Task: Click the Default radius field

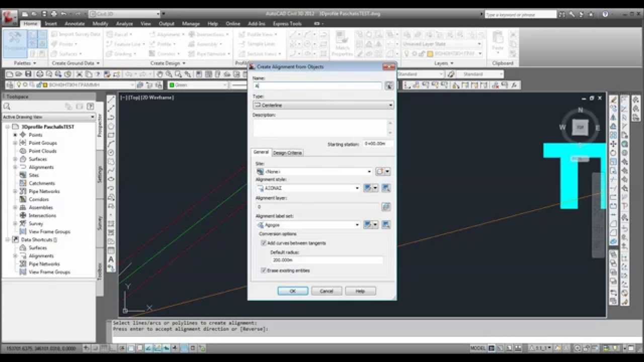Action: (327, 260)
